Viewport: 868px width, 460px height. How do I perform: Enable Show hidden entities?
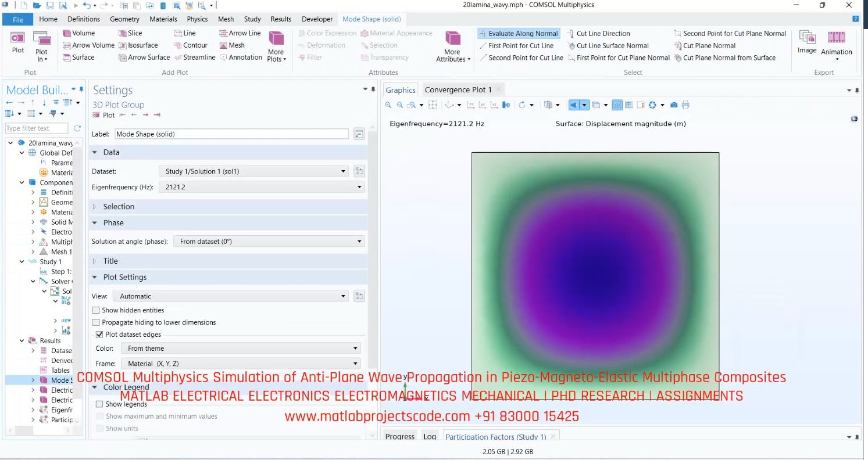(x=96, y=310)
